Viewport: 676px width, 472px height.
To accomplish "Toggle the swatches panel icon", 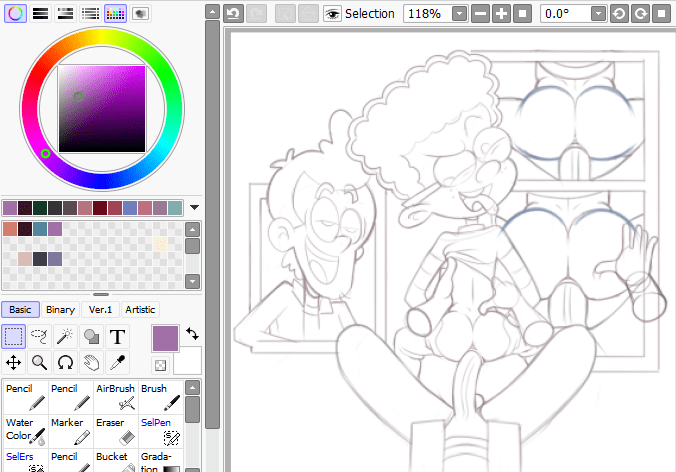I will [x=115, y=13].
